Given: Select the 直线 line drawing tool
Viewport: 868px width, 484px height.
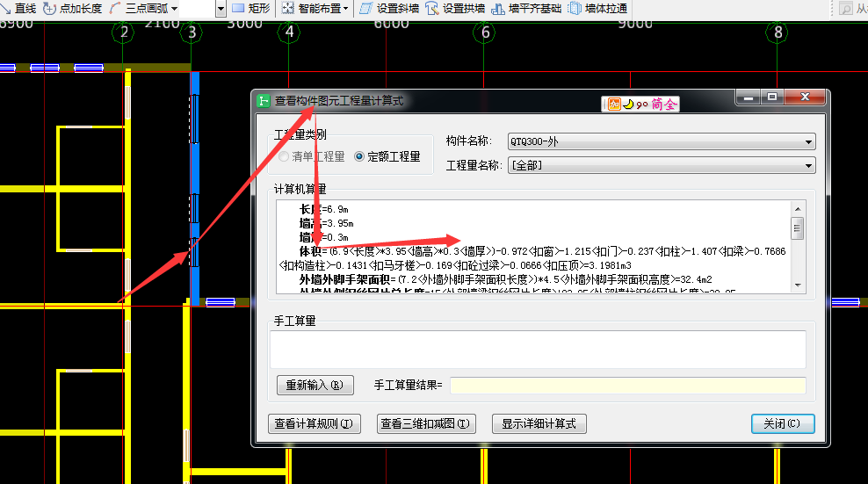Looking at the screenshot, I should 18,8.
